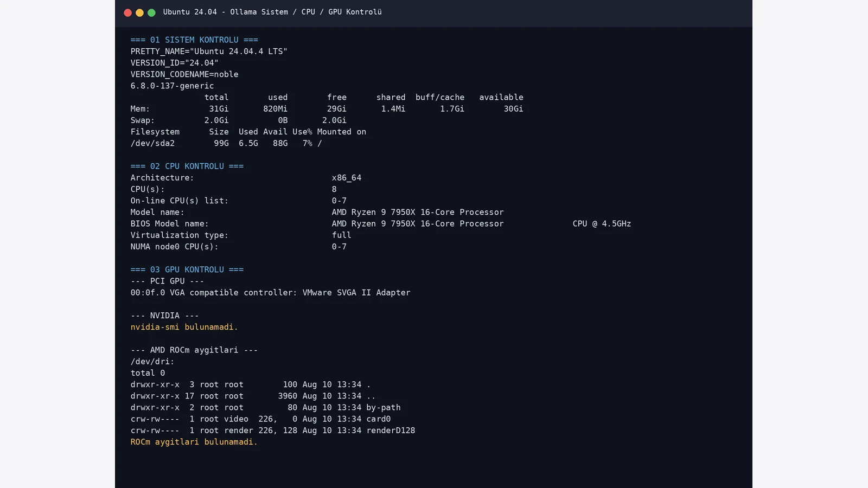Click the 'Swap:' row label
Image resolution: width=868 pixels, height=488 pixels.
pos(143,120)
